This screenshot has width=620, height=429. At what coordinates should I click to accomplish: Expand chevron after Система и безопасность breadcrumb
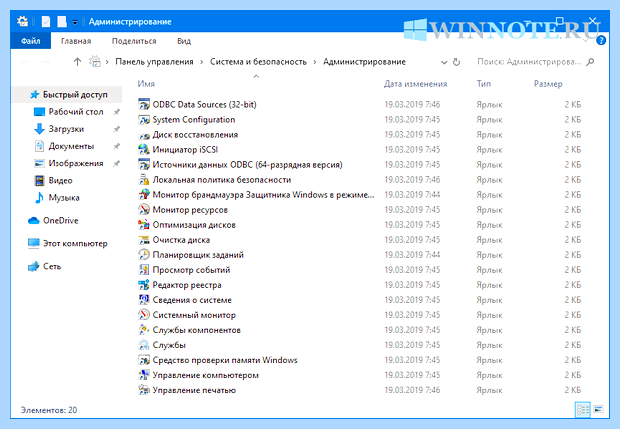315,62
